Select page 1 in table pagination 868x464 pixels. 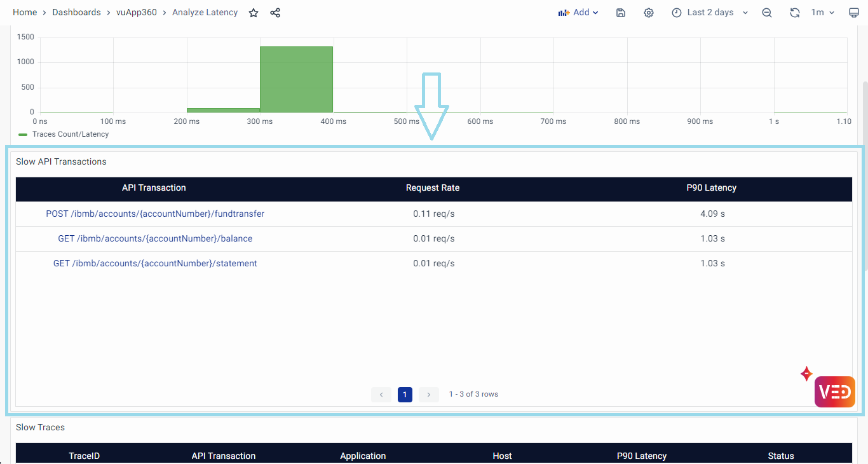pos(405,395)
